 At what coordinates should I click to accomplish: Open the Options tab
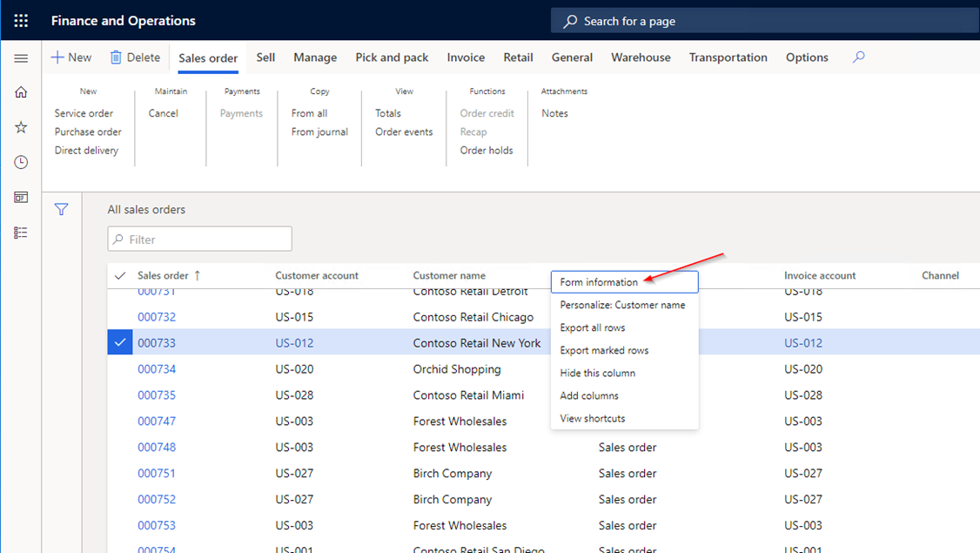click(807, 57)
